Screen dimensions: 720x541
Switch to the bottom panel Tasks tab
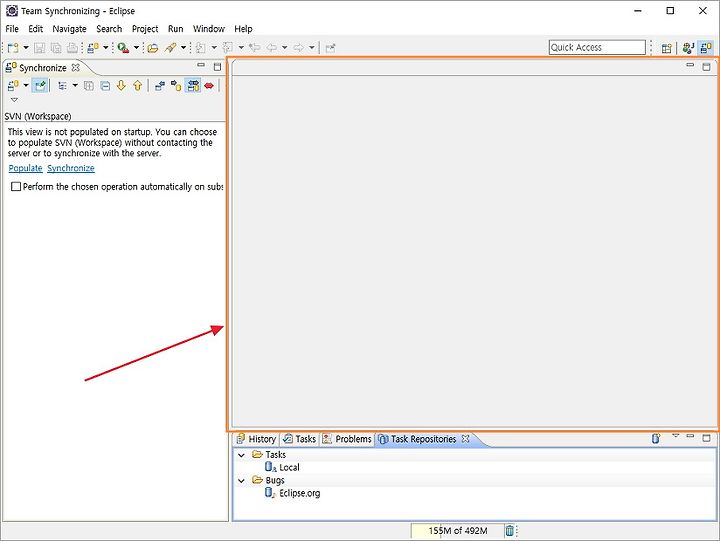(299, 439)
